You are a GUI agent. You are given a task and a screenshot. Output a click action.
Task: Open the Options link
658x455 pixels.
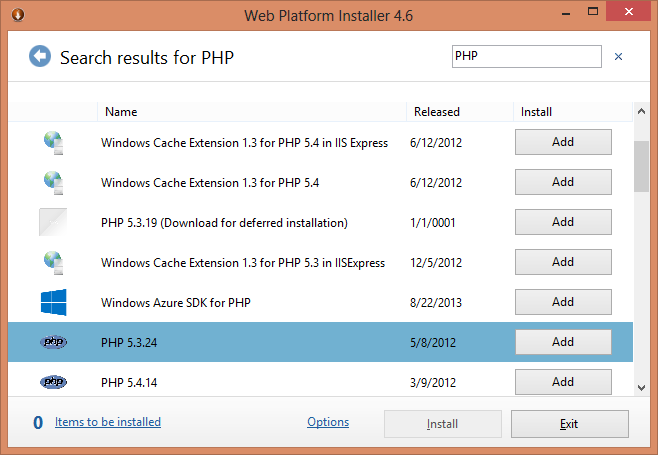click(x=328, y=422)
